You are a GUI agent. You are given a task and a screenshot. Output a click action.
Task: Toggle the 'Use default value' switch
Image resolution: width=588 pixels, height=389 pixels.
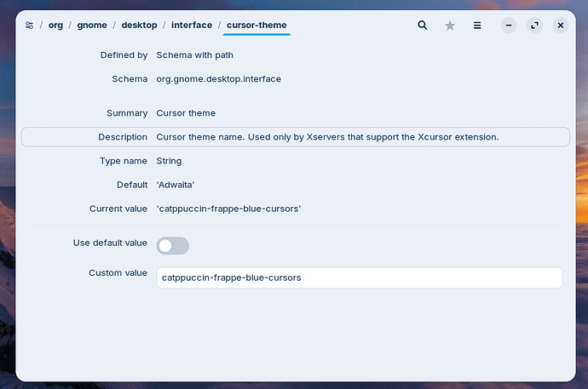pos(173,246)
